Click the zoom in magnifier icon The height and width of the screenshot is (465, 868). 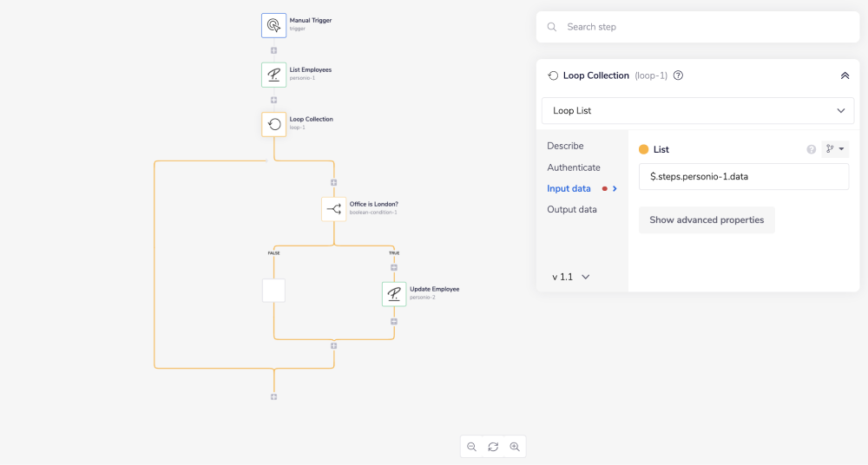point(515,447)
